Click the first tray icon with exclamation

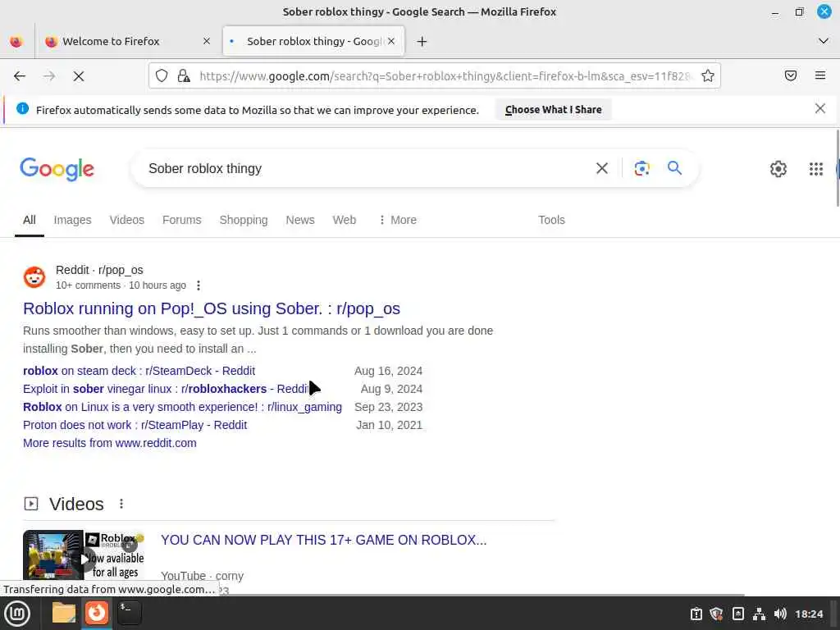click(x=696, y=614)
